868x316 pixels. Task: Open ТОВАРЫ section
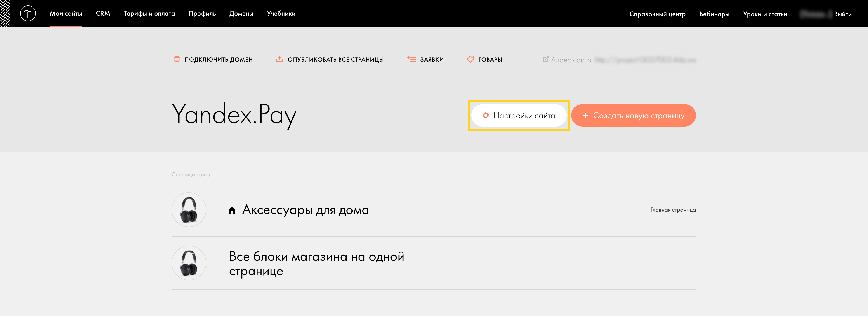490,60
